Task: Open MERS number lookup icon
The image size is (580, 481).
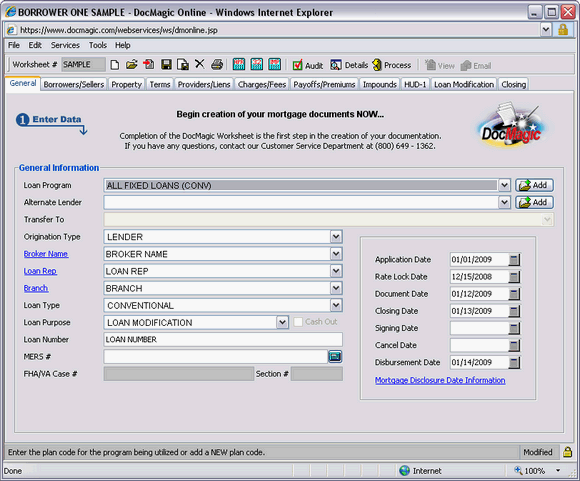Action: pyautogui.click(x=335, y=356)
